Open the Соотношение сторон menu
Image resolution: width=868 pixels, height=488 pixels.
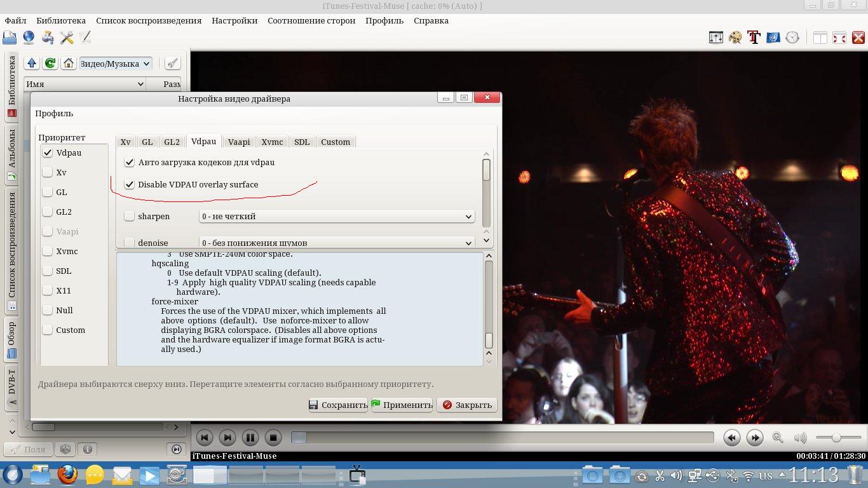tap(311, 20)
